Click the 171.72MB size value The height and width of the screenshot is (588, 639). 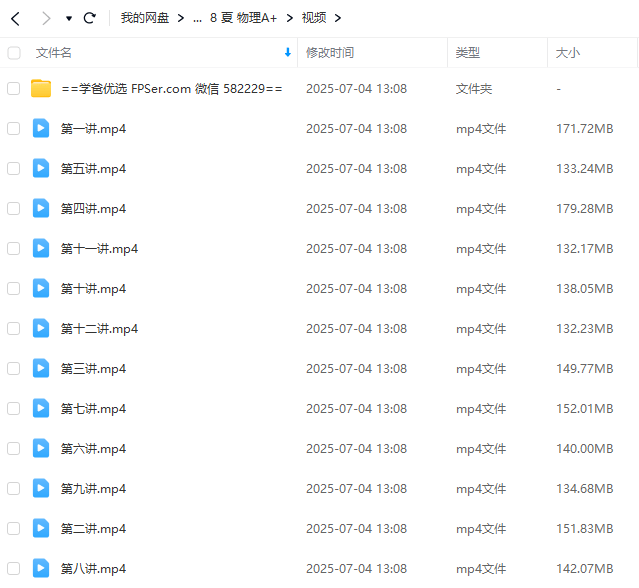[585, 129]
